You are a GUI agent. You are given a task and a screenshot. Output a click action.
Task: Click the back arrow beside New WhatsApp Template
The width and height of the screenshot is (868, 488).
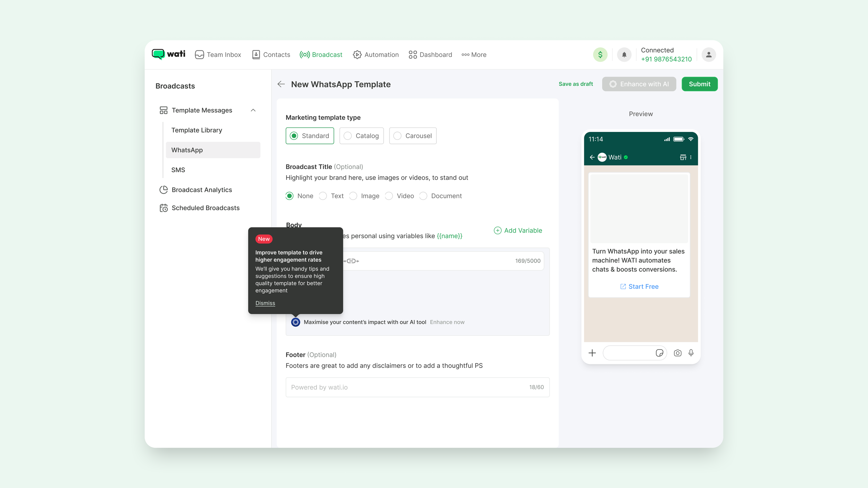281,84
